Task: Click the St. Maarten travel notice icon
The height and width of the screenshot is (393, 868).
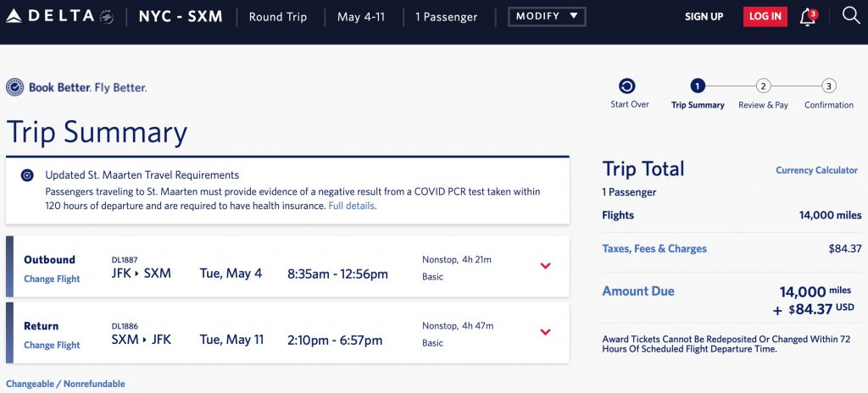Action: pyautogui.click(x=27, y=175)
